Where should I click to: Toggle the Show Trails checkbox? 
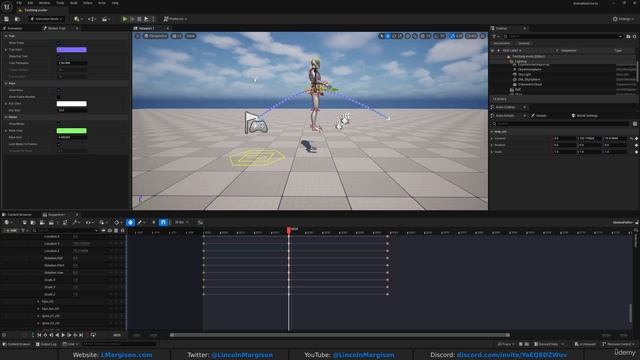click(58, 42)
